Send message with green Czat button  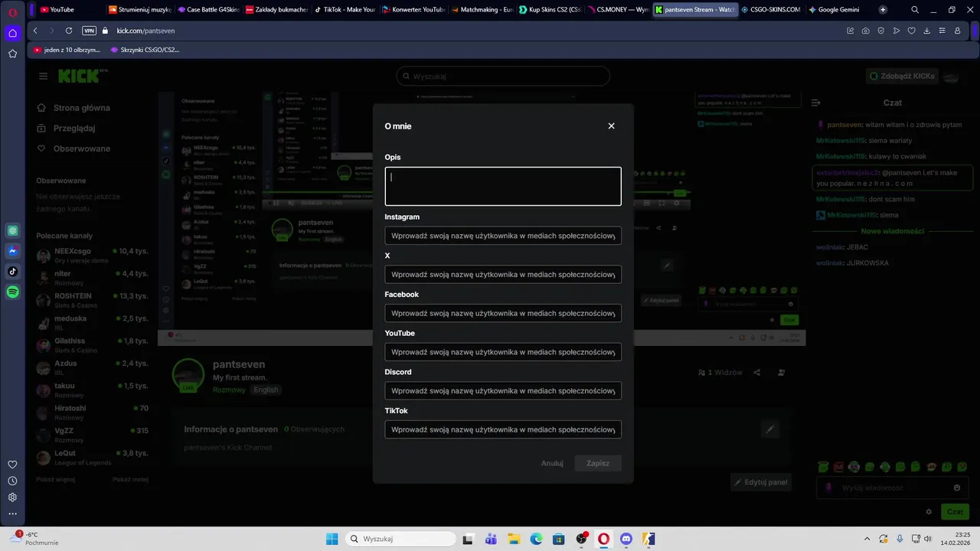point(955,511)
